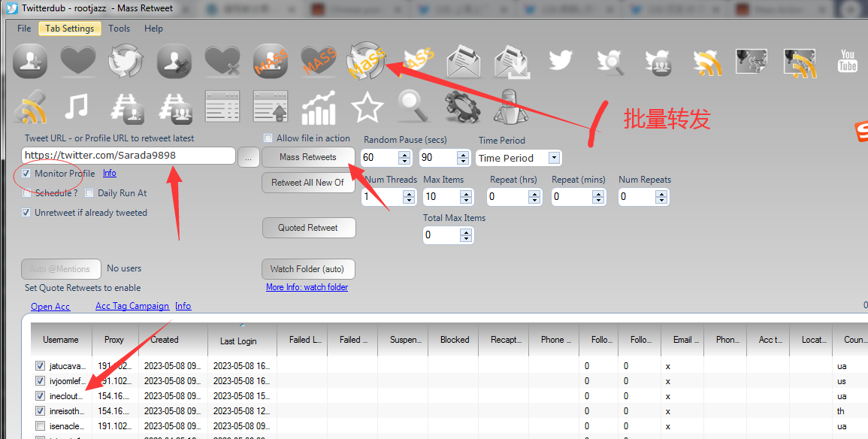Image resolution: width=868 pixels, height=439 pixels.
Task: Open the magnifying glass search icon
Action: pos(413,107)
